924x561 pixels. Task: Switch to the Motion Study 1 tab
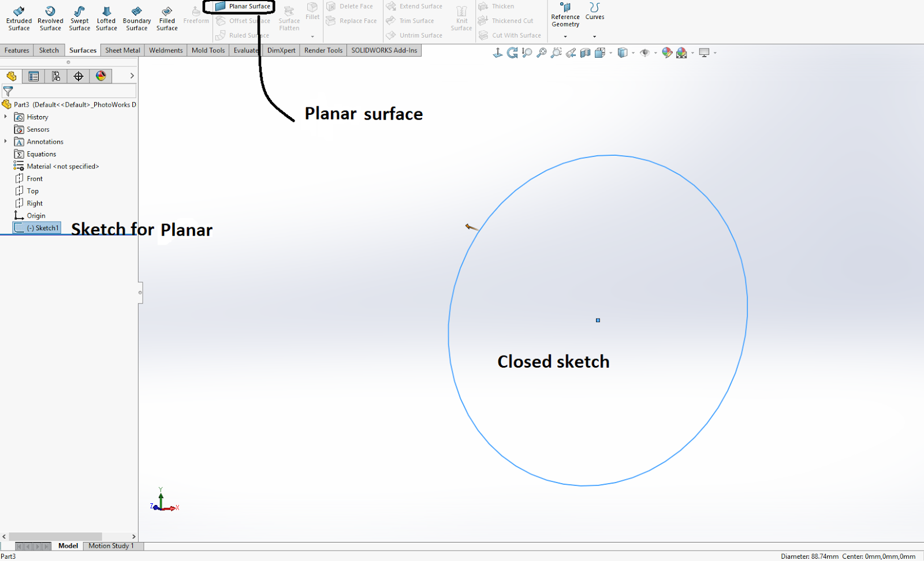point(112,545)
